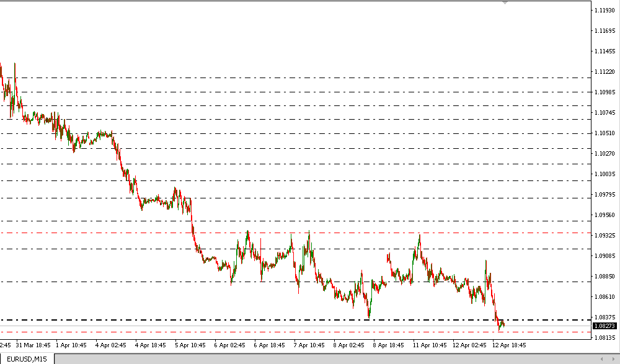Select the EURUSD,M15 chart tab

(x=27, y=359)
